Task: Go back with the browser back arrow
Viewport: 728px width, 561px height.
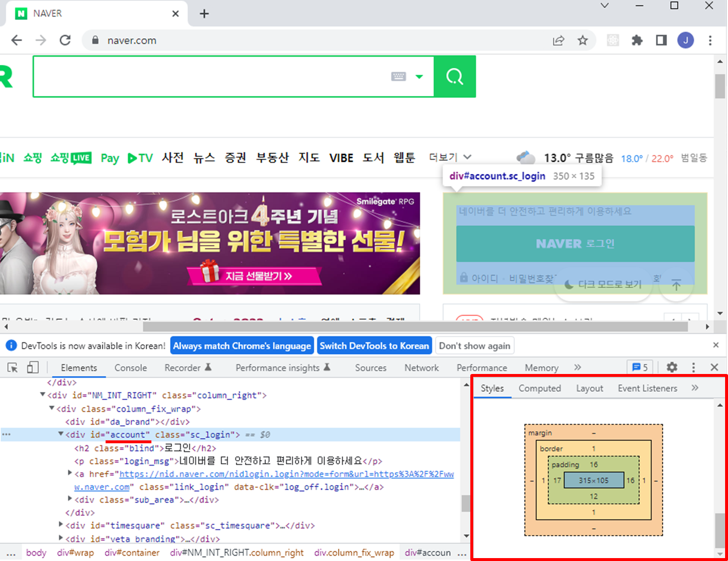Action: click(x=16, y=40)
